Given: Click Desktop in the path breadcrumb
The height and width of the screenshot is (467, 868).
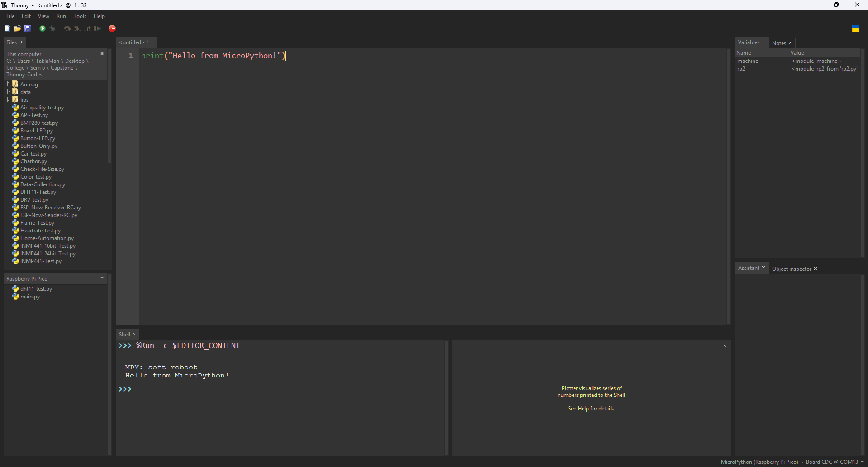Looking at the screenshot, I should 75,61.
